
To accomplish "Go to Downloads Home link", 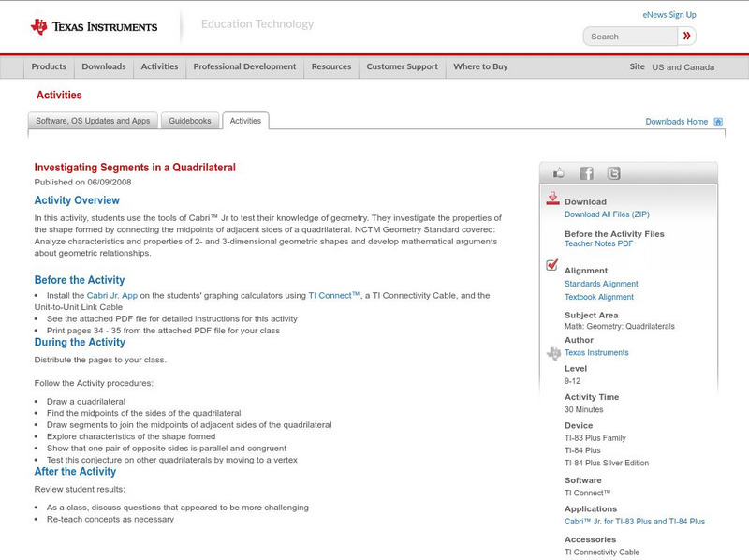I will click(x=676, y=122).
